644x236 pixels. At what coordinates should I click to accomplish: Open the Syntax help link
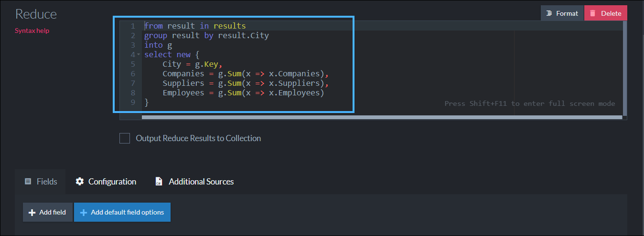[32, 31]
